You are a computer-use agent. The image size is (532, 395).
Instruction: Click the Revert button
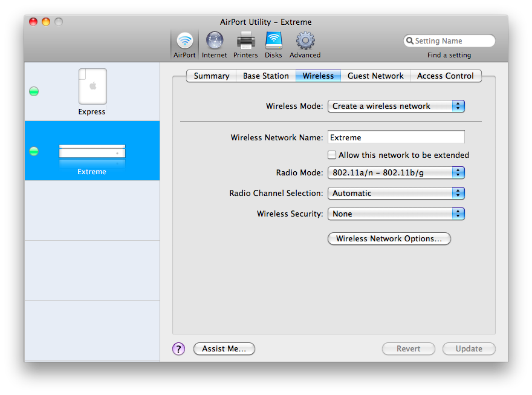point(409,349)
